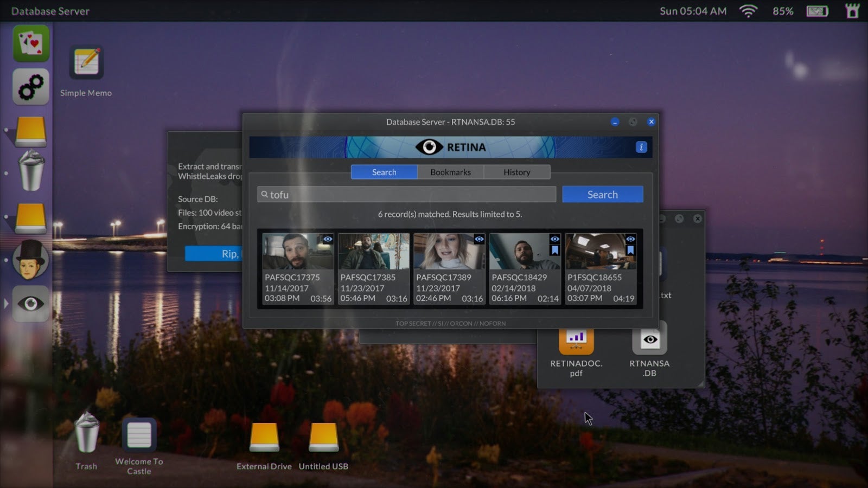
Task: Toggle watched eye on clip PAFSQC17389
Action: click(479, 239)
